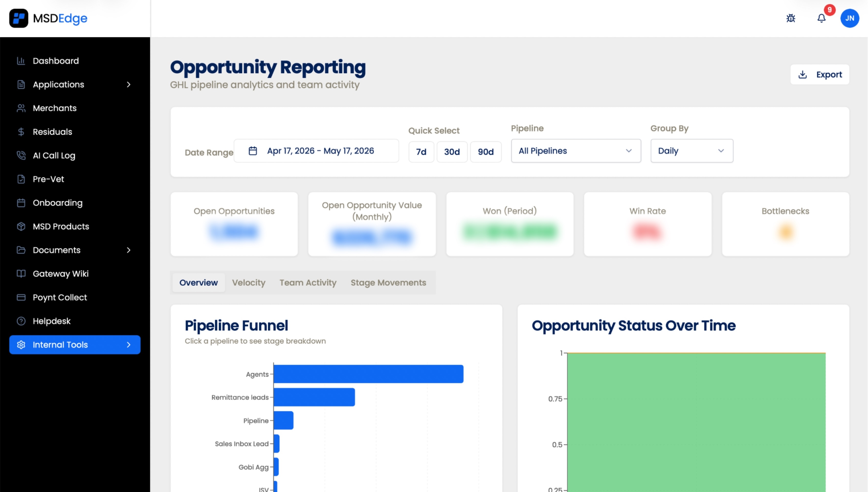
Task: Click the Onboarding calendar icon
Action: point(21,203)
